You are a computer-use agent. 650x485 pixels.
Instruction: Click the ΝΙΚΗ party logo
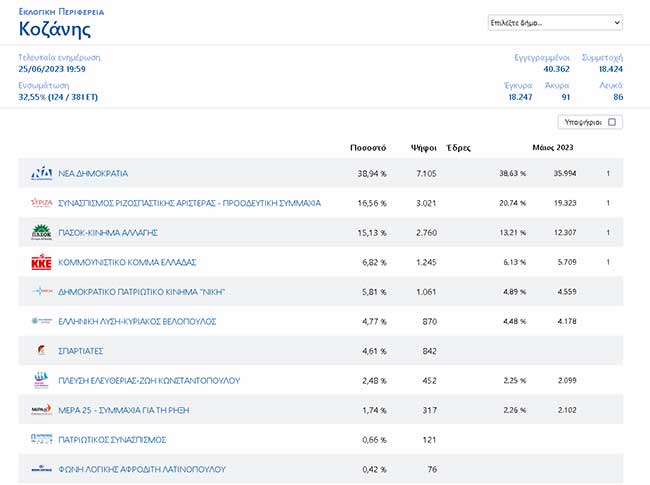42,291
